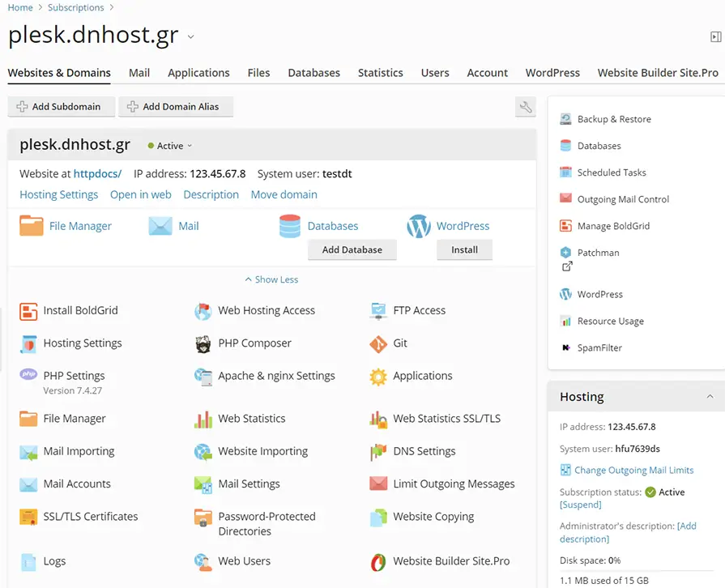This screenshot has height=588, width=725.
Task: Click the Add description link
Action: click(x=628, y=533)
